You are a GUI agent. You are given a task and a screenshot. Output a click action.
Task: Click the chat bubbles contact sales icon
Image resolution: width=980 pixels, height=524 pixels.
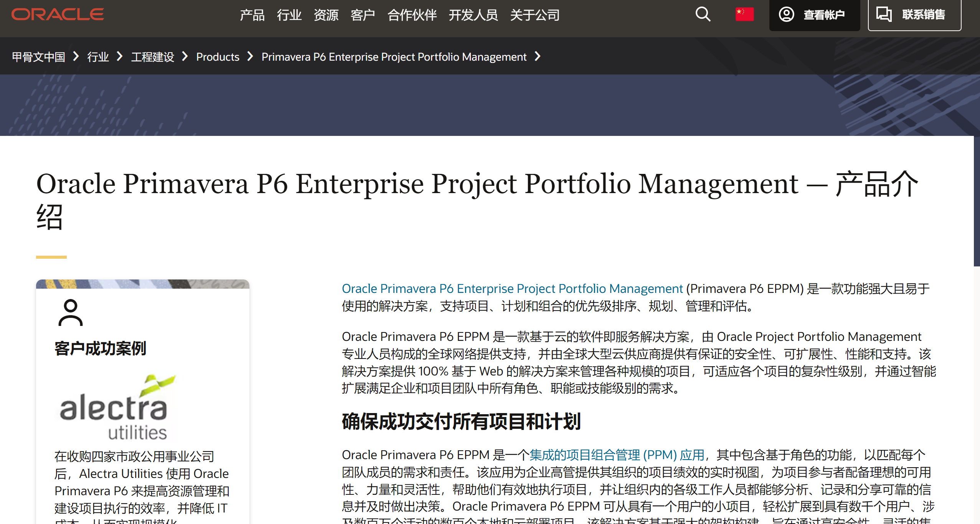tap(884, 15)
